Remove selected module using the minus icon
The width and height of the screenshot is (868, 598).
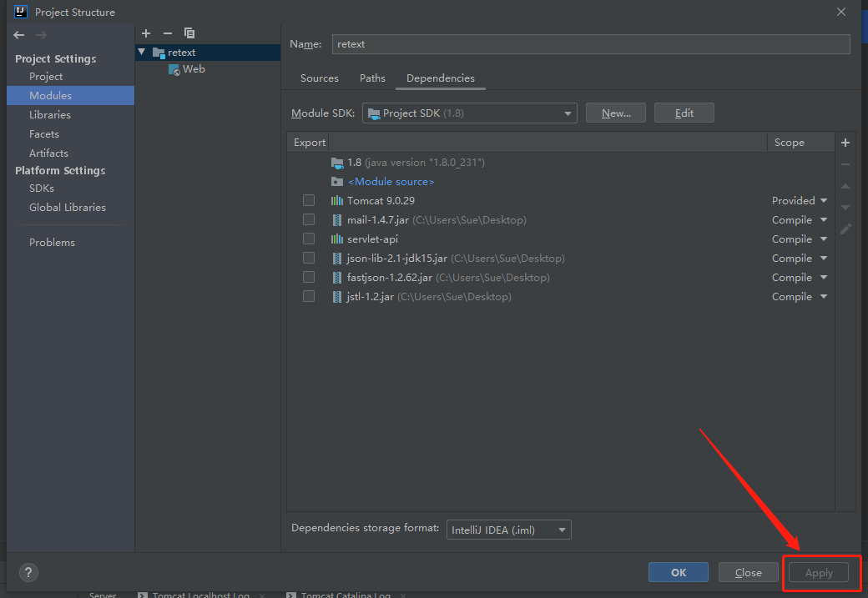pyautogui.click(x=167, y=33)
